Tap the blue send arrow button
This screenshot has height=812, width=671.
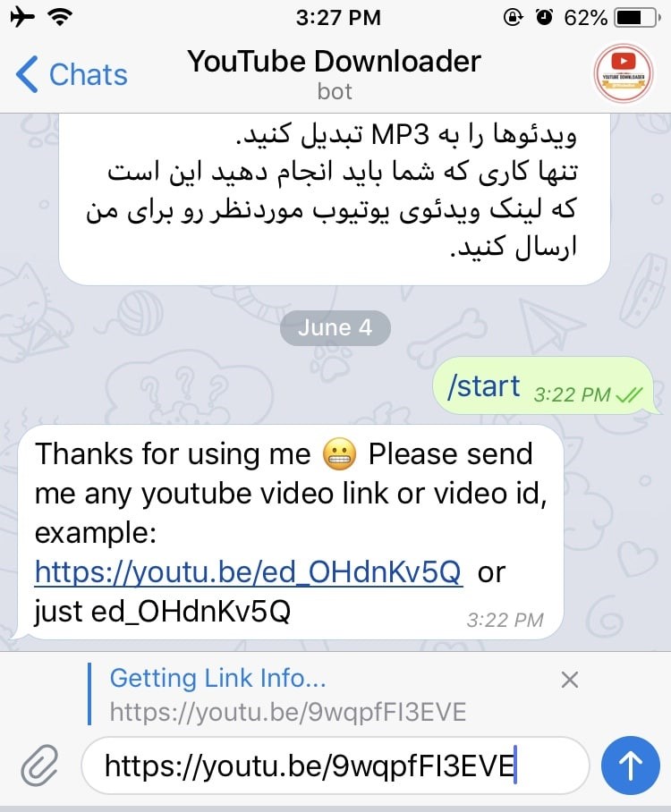630,765
